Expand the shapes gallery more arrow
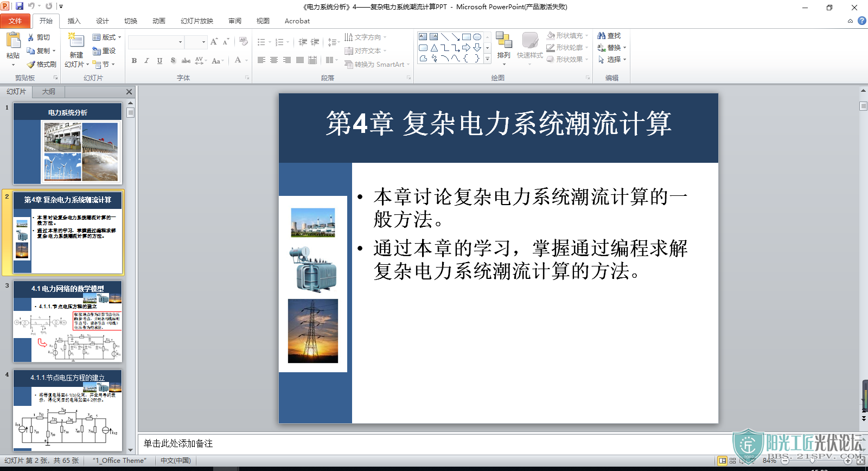This screenshot has width=868, height=471. tap(487, 59)
